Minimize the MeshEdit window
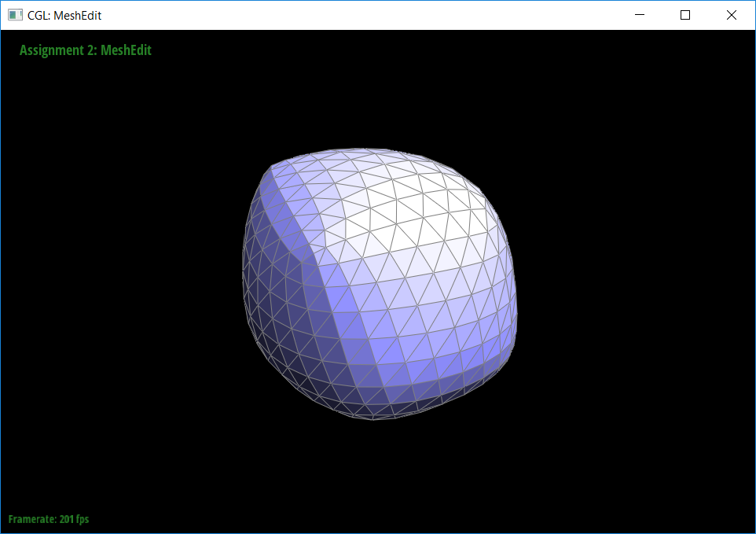Image resolution: width=756 pixels, height=534 pixels. click(x=640, y=15)
